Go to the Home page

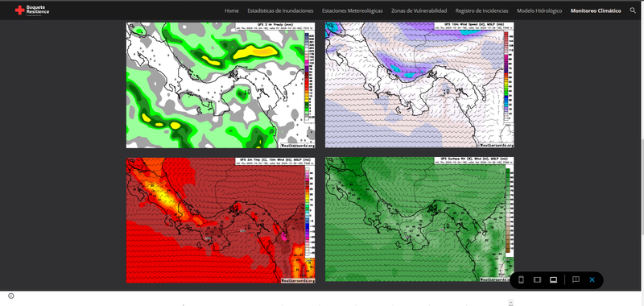(x=232, y=10)
